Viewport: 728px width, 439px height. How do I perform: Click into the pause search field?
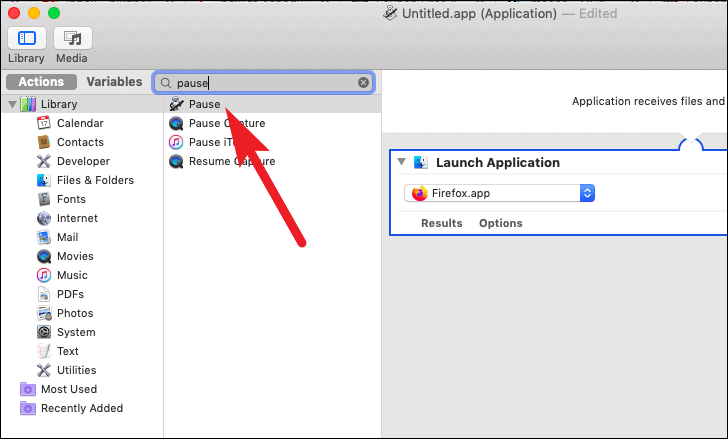coord(264,83)
